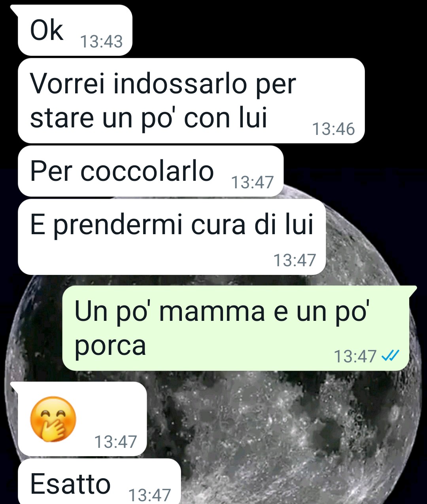Tap the timestamp below the emoji

pos(115,442)
